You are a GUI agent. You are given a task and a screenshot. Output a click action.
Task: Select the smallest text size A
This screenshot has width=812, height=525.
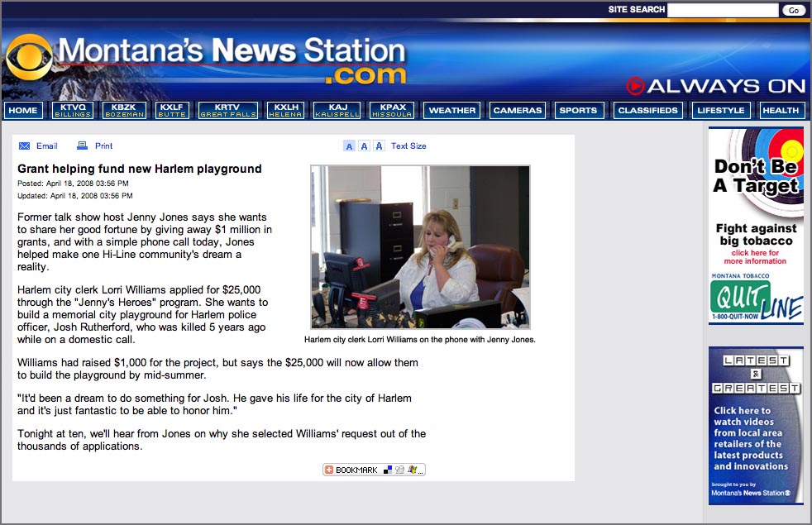pyautogui.click(x=349, y=146)
